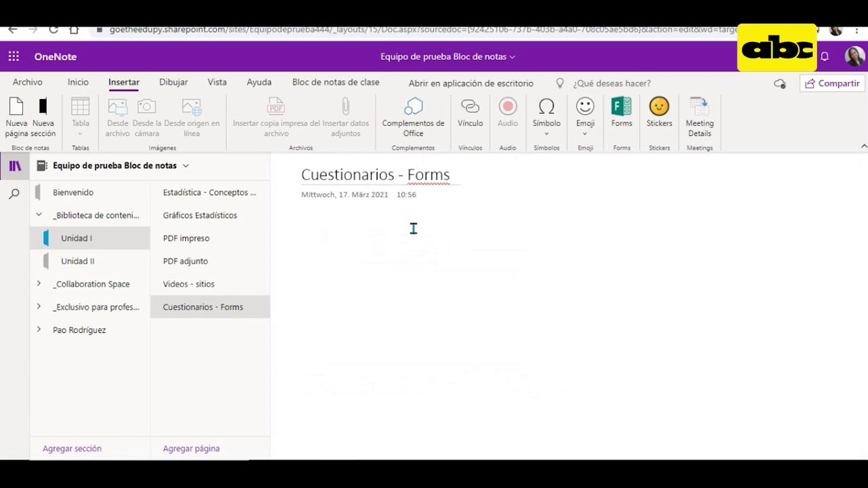Expand the Equipo de prueba notebook list
This screenshot has height=488, width=868.
pos(186,165)
